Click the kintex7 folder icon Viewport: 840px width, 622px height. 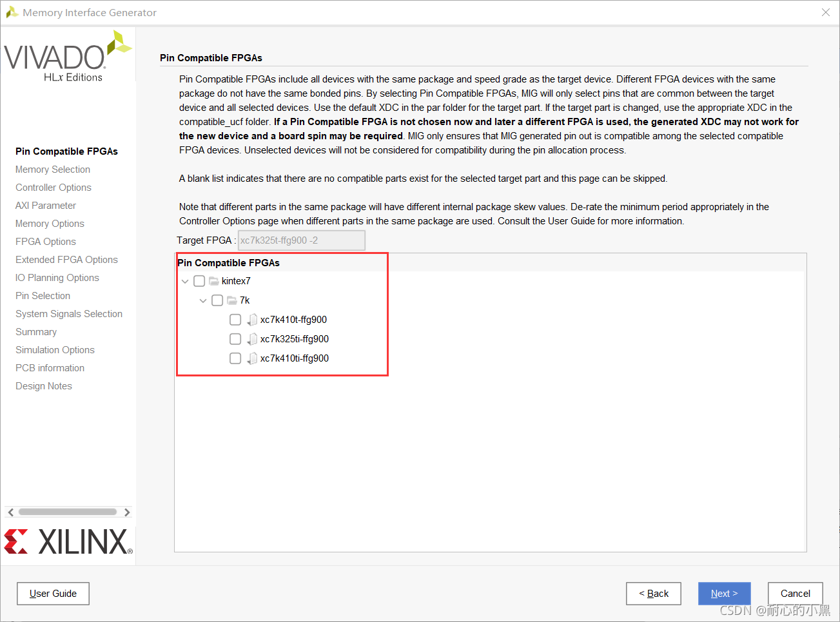(213, 281)
